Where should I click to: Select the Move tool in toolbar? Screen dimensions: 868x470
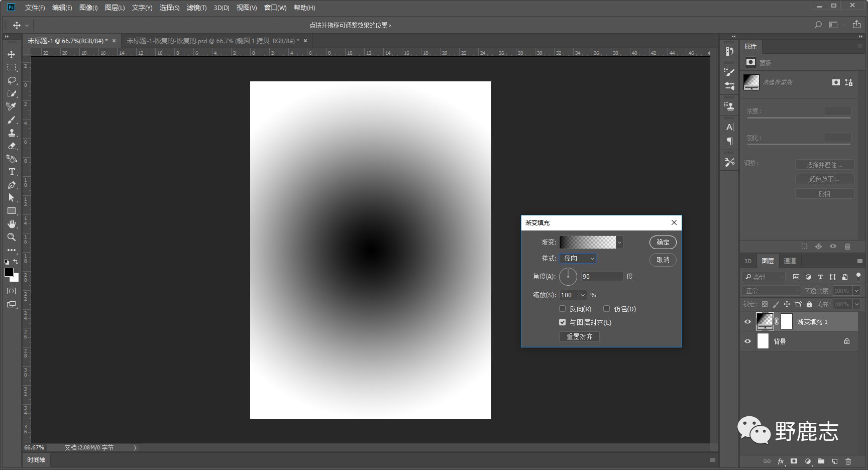[12, 54]
